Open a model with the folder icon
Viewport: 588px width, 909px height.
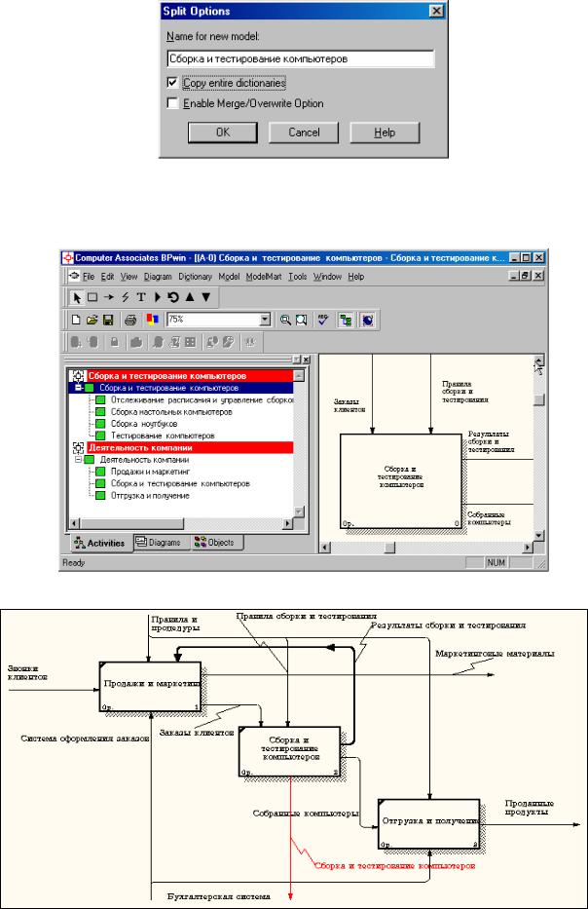92,320
